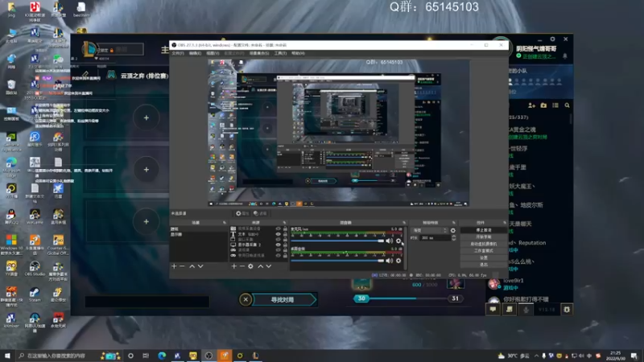This screenshot has height=362, width=644.
Task: Open the transition type dropdown in OBS
Action: click(x=430, y=230)
